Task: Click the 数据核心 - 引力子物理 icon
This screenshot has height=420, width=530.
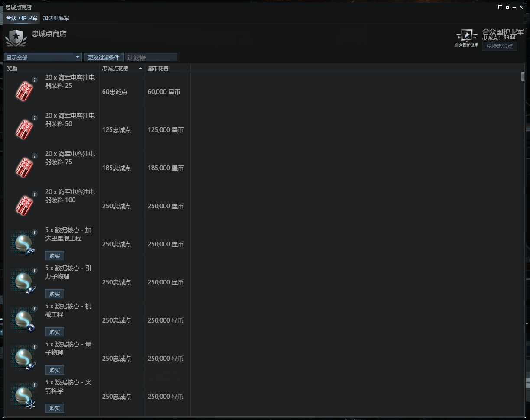Action: [x=24, y=282]
